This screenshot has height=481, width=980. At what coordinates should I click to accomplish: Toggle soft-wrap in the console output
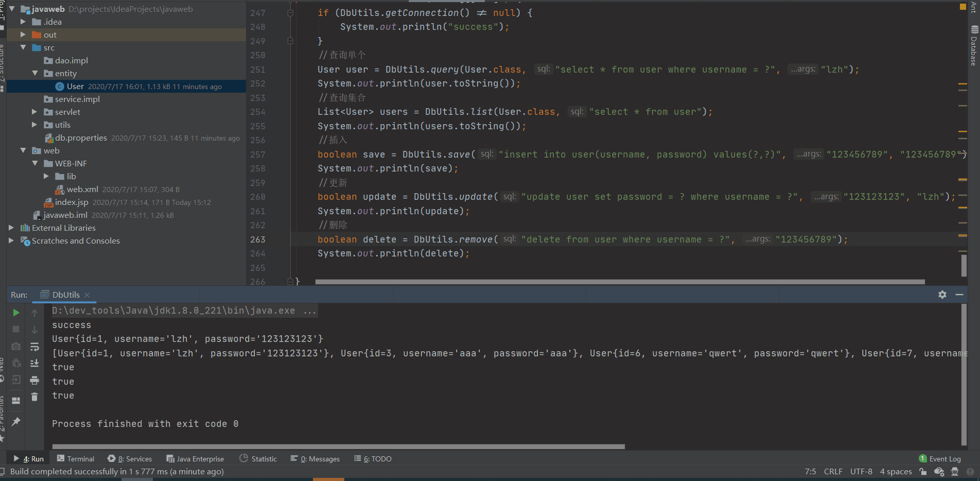coord(34,347)
